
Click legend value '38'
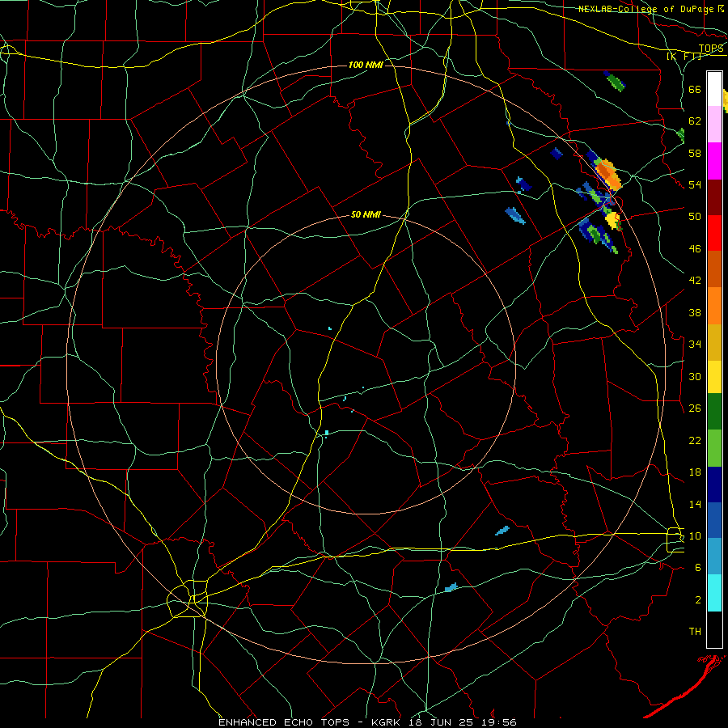click(x=695, y=312)
